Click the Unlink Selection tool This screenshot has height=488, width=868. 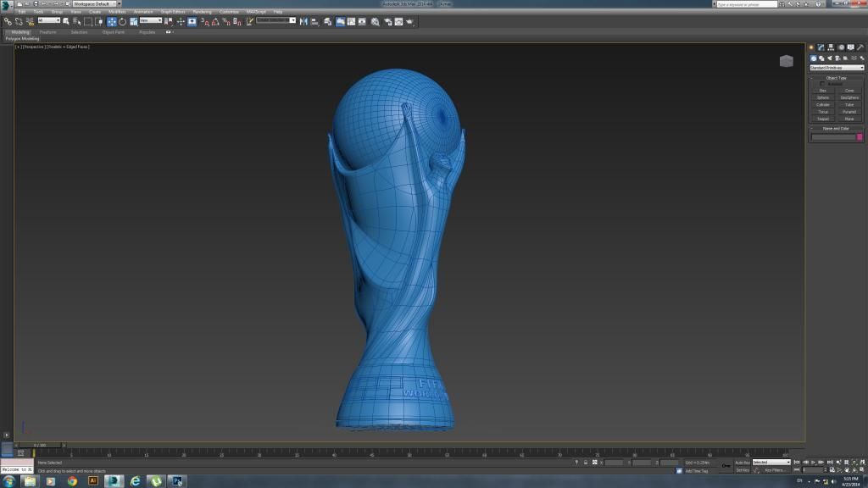coord(19,21)
